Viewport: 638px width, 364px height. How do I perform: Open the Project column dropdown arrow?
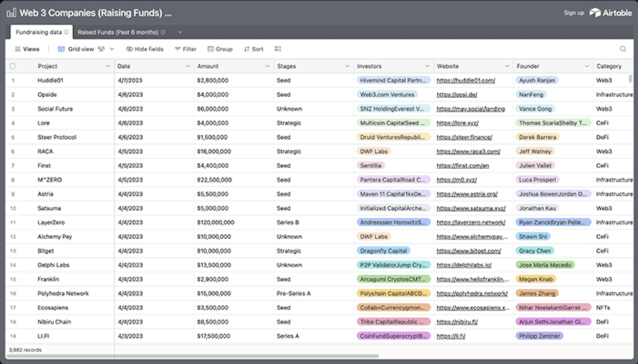pos(107,66)
